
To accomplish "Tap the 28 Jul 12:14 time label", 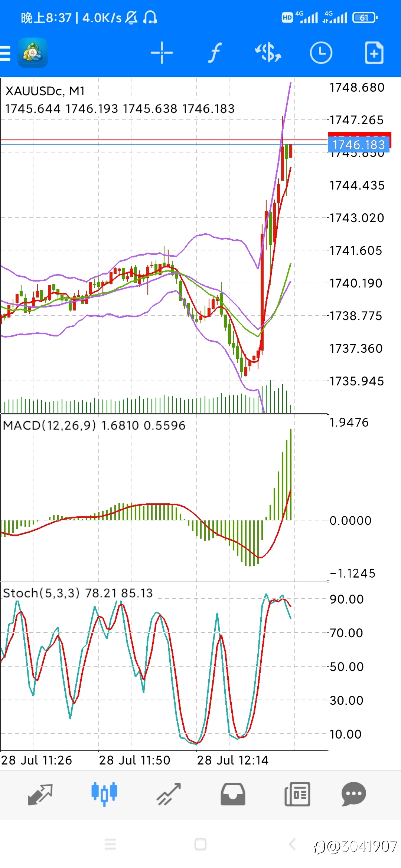I will (232, 760).
